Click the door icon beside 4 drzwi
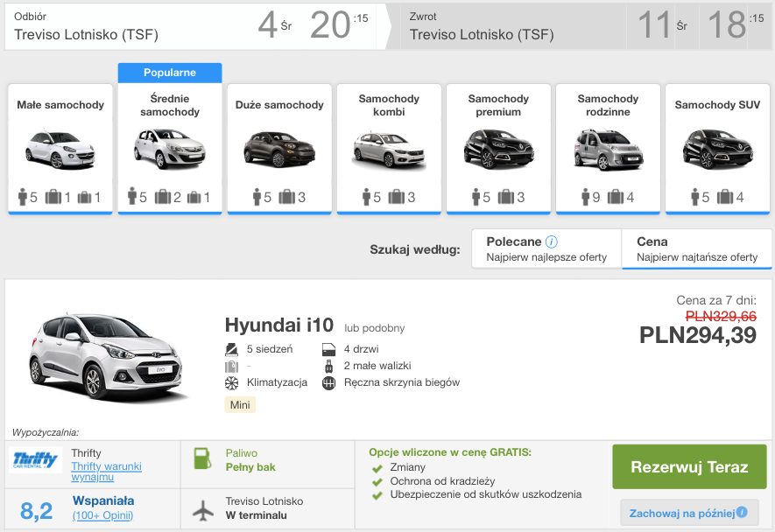Screen dimensions: 775x532 [328, 349]
